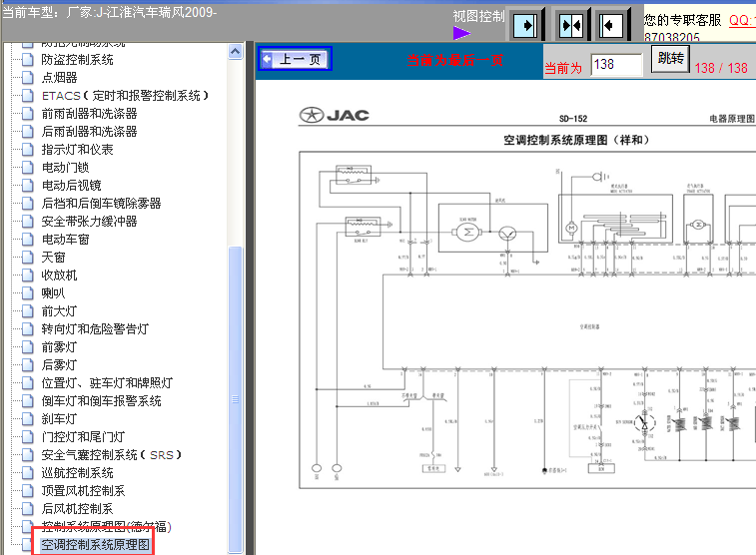Open 电动车窗 document
Viewport: 756px width, 555px height.
(65, 240)
